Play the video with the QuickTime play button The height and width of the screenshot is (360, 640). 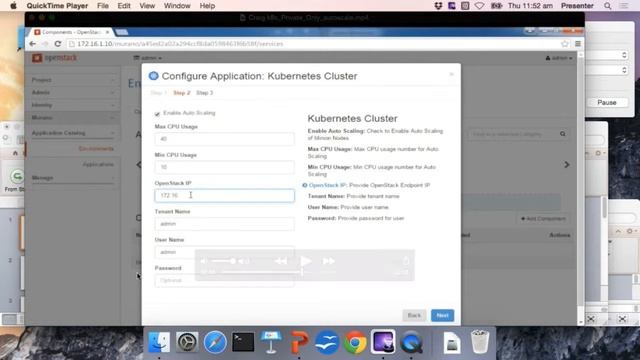tap(305, 261)
